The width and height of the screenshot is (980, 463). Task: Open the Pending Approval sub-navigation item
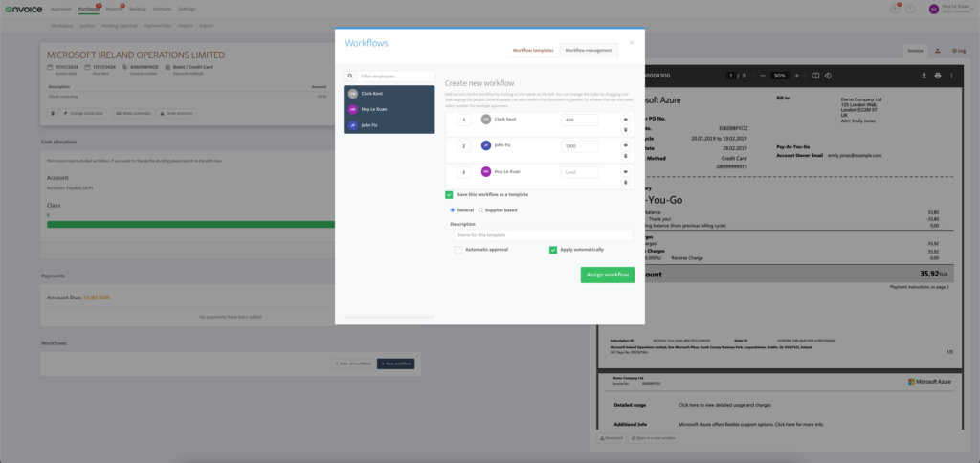pos(120,26)
